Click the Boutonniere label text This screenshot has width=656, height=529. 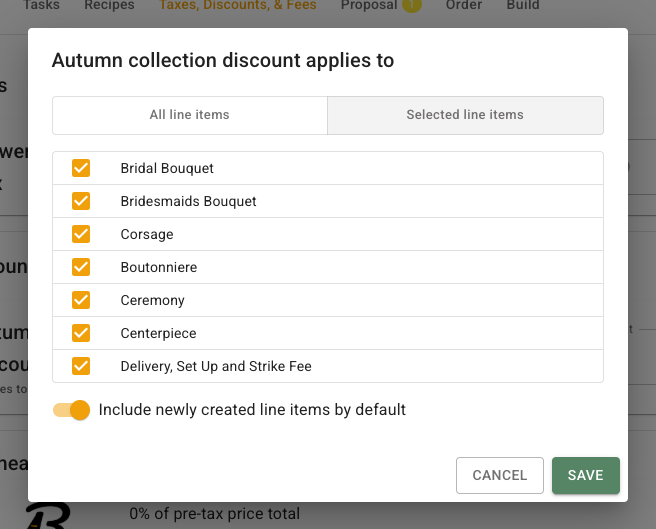coord(159,267)
